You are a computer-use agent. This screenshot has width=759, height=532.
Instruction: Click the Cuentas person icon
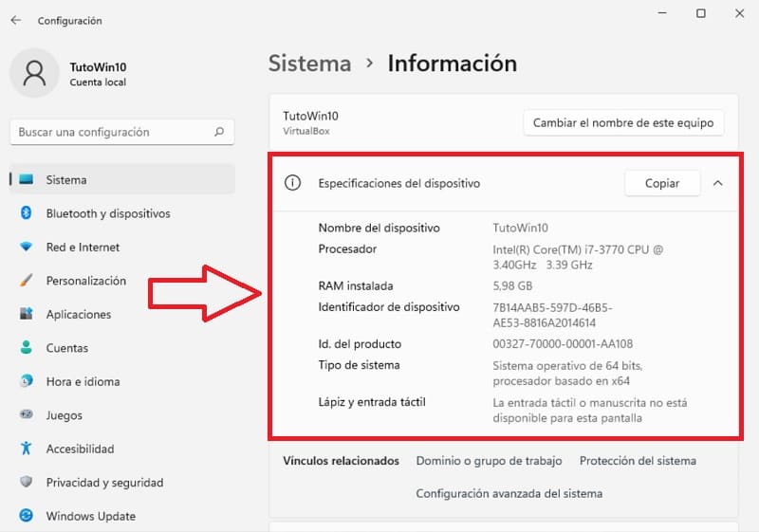(x=27, y=347)
